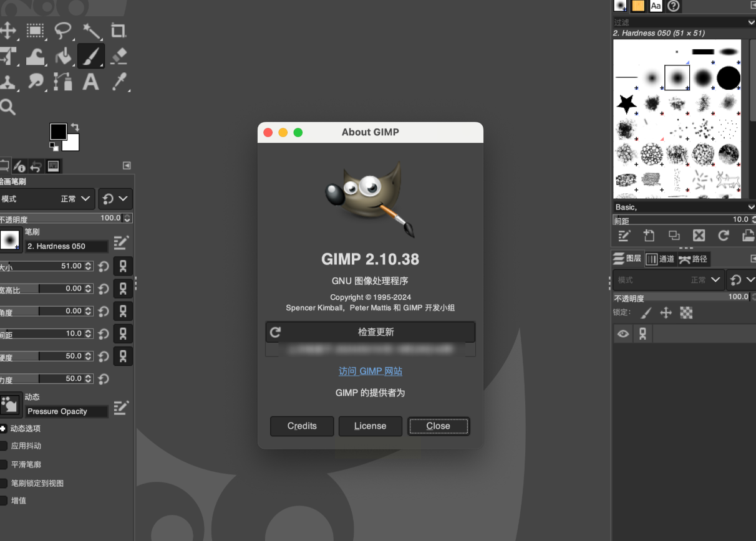Open the 访问 GIMP 网站 link
This screenshot has width=756, height=541.
(x=371, y=371)
